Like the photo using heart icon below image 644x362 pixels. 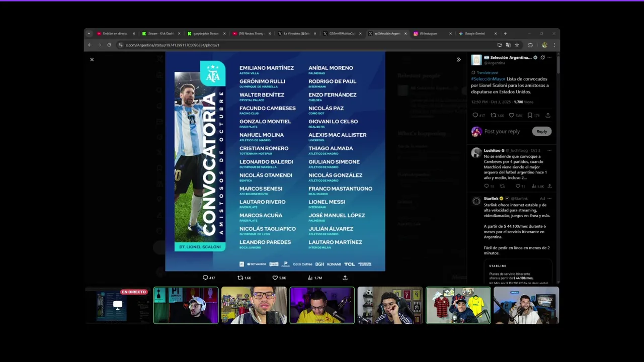[275, 278]
